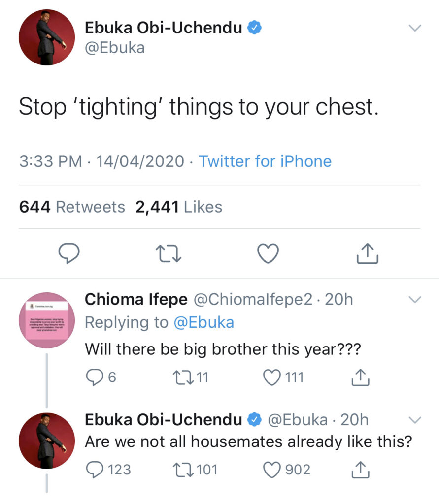Reply to Chioma Ifepe's tweet
The height and width of the screenshot is (504, 439).
point(94,378)
